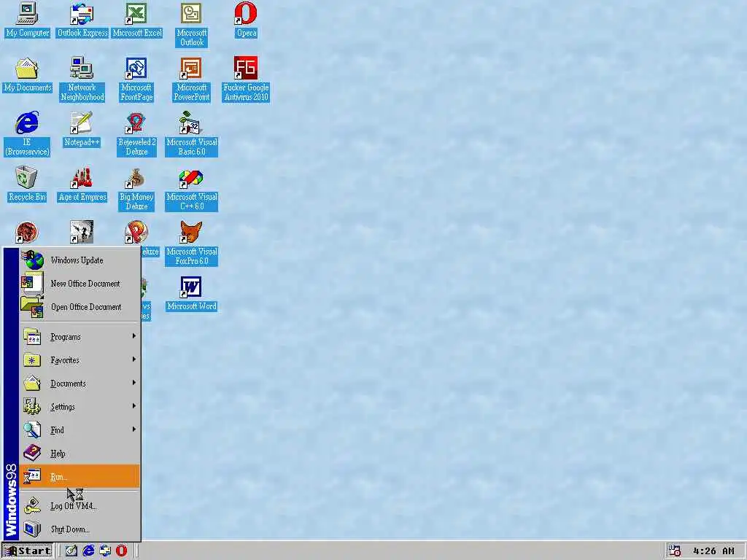
Task: Select the Microsoft Visual C++ 6.0 shortcut
Action: (192, 189)
